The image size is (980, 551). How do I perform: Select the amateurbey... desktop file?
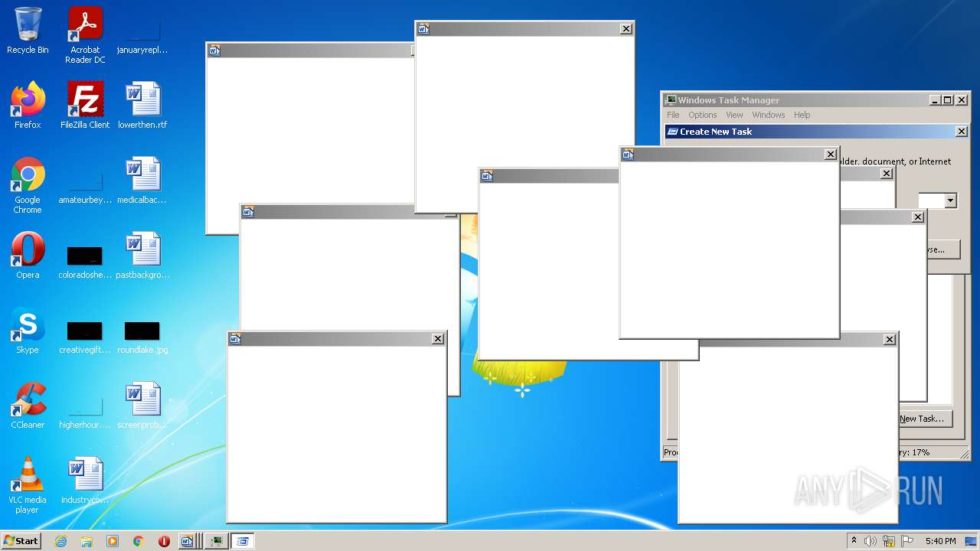coord(85,185)
